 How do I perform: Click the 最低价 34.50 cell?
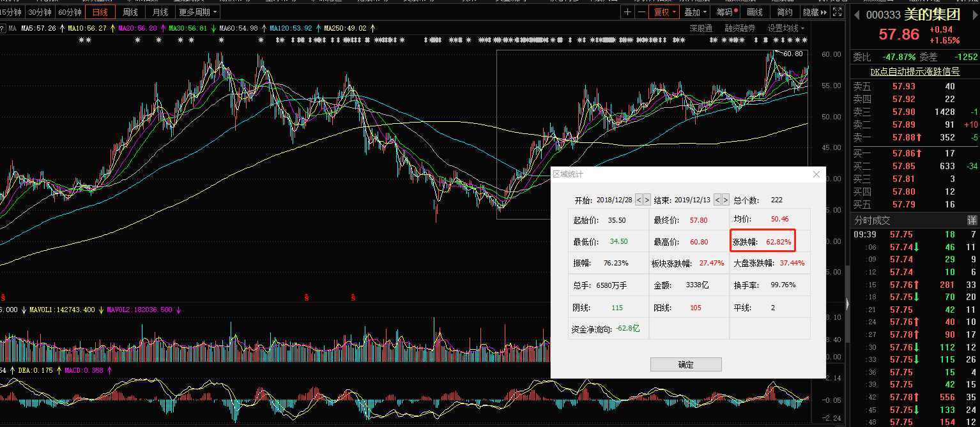pos(609,241)
